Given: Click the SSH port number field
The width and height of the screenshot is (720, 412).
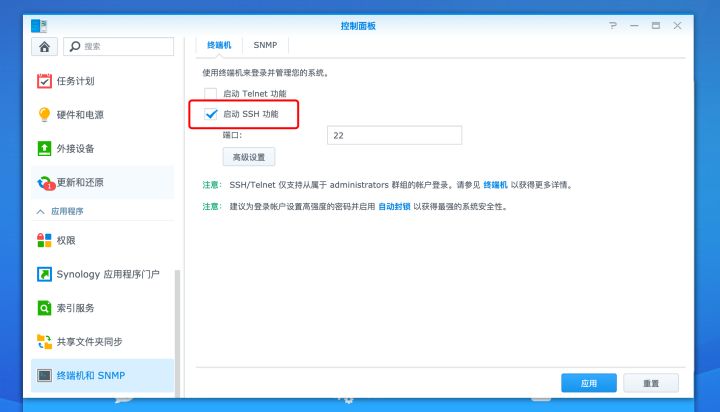Looking at the screenshot, I should [394, 135].
